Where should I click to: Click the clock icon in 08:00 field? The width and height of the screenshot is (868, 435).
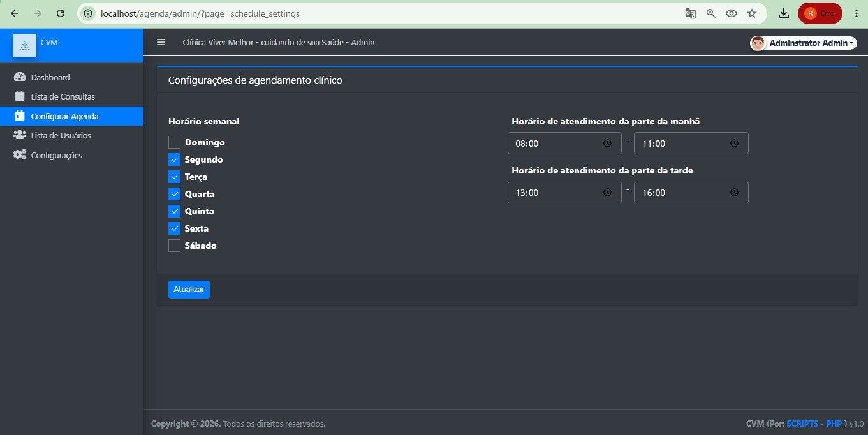tap(607, 144)
